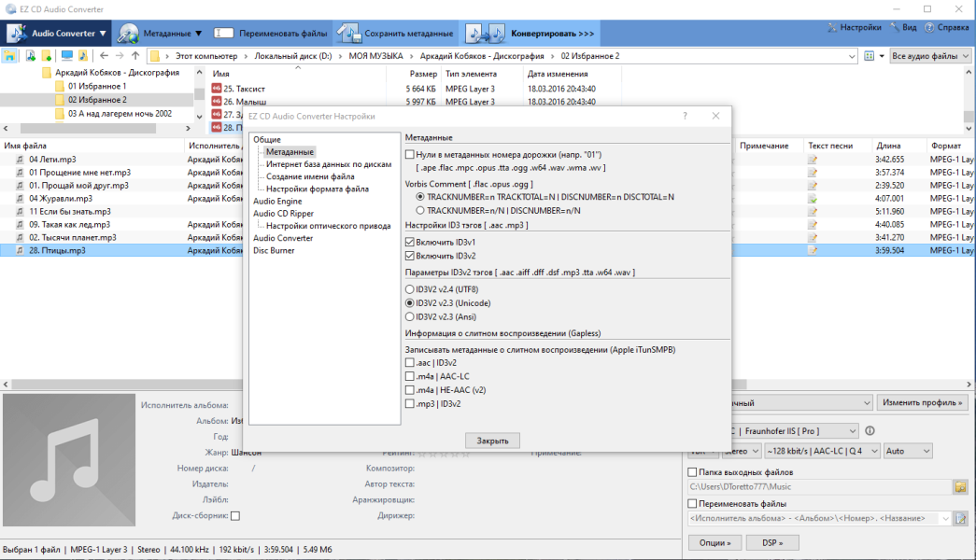Choose ID3V2 v2.3 (Ansi) radio button

click(410, 316)
